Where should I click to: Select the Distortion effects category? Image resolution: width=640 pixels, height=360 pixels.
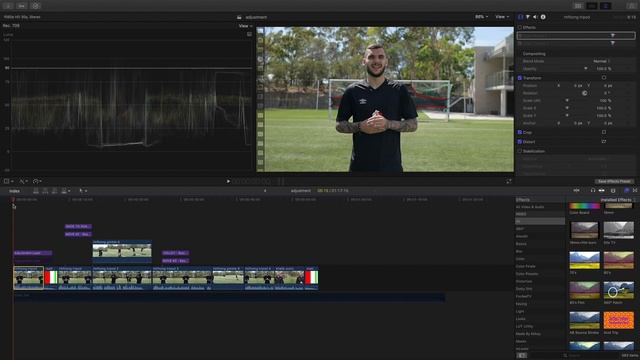tap(524, 281)
